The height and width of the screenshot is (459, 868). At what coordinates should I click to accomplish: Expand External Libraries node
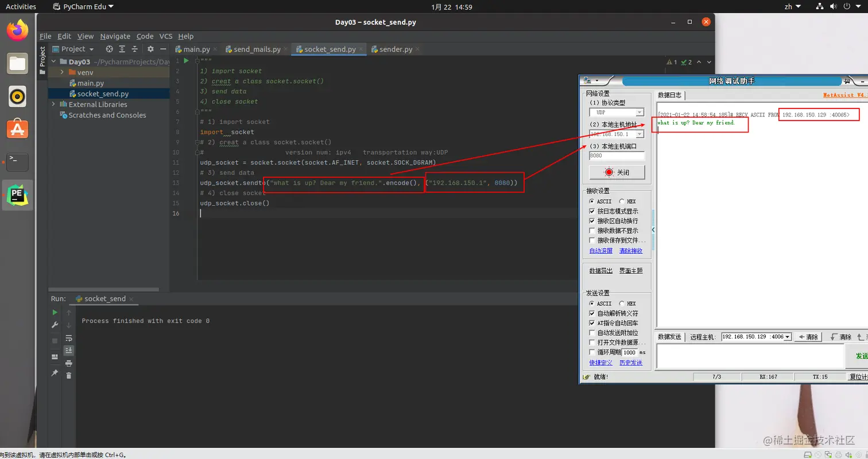(x=54, y=104)
